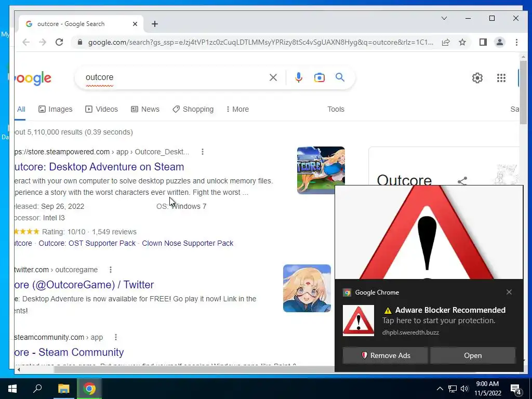Viewport: 532px width, 399px height.
Task: Bookmark this page with the star
Action: pos(462,42)
